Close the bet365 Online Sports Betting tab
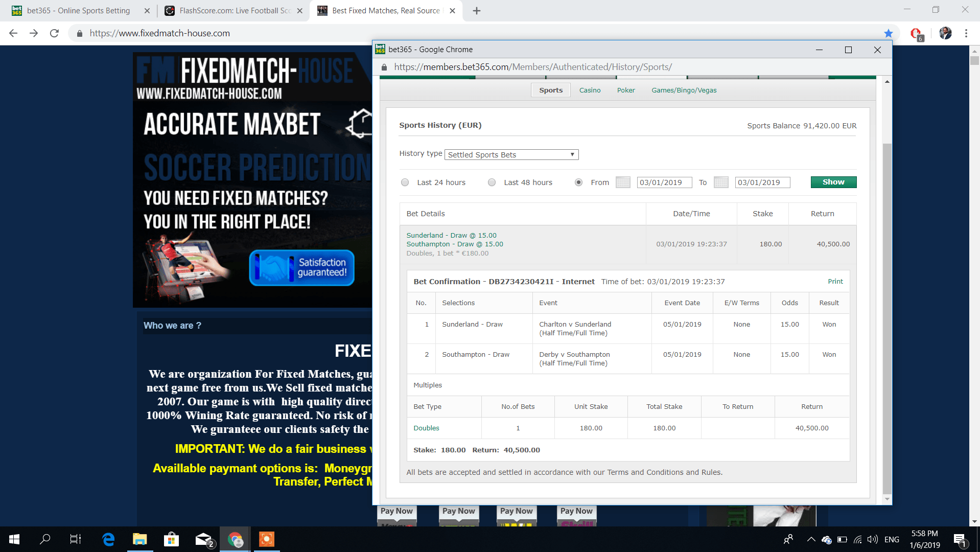Image resolution: width=980 pixels, height=552 pixels. pos(147,11)
